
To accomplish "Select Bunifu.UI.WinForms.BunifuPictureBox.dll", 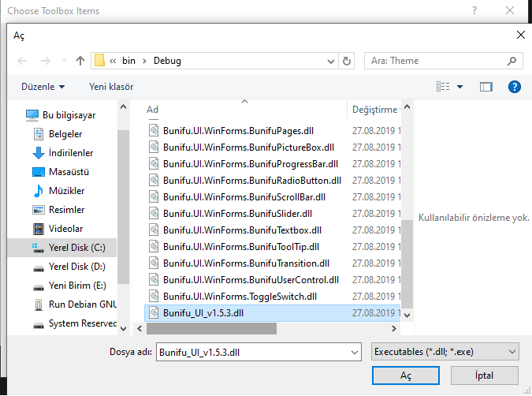I will (248, 148).
